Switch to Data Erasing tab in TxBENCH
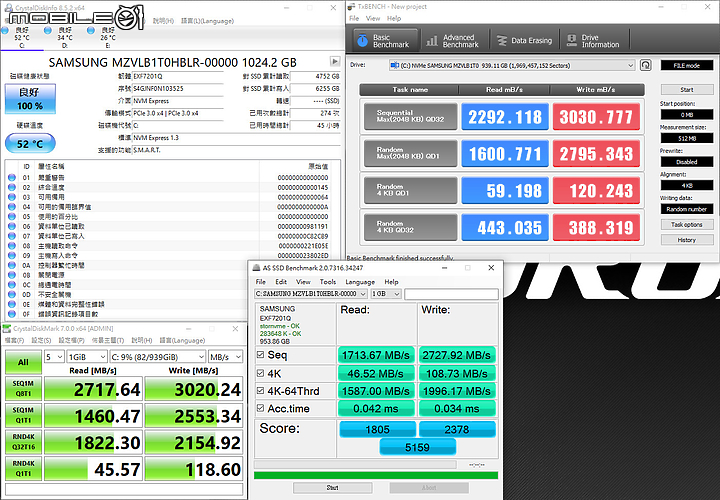The width and height of the screenshot is (720, 500). pyautogui.click(x=525, y=40)
